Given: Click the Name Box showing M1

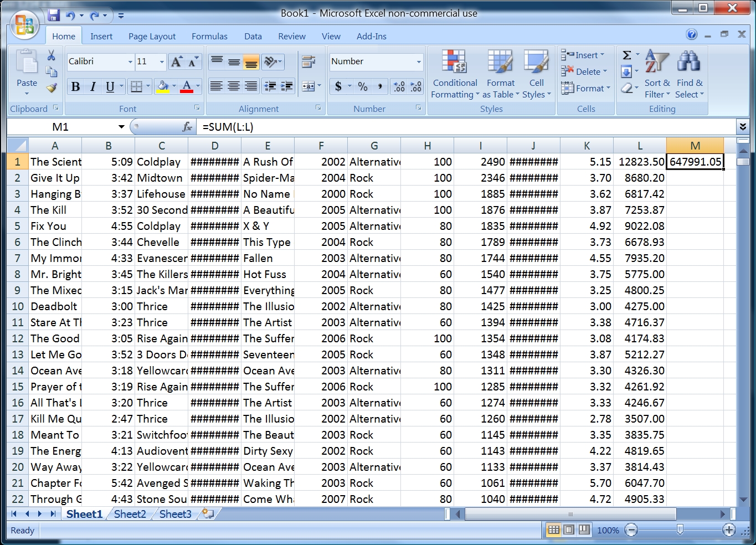Looking at the screenshot, I should 61,127.
